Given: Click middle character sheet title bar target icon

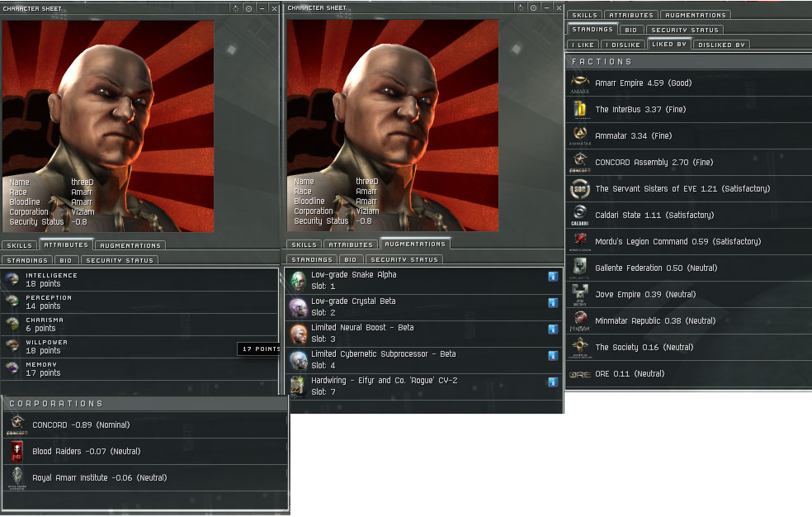Looking at the screenshot, I should pos(533,7).
